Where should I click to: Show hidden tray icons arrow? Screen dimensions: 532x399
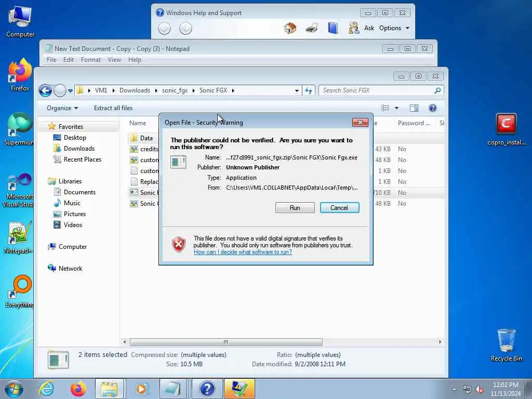(x=454, y=389)
